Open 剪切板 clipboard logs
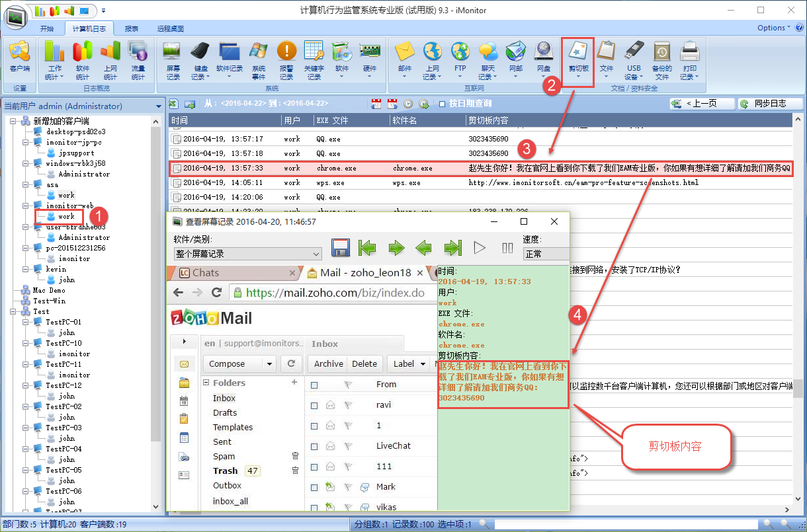The width and height of the screenshot is (807, 532). click(x=578, y=60)
